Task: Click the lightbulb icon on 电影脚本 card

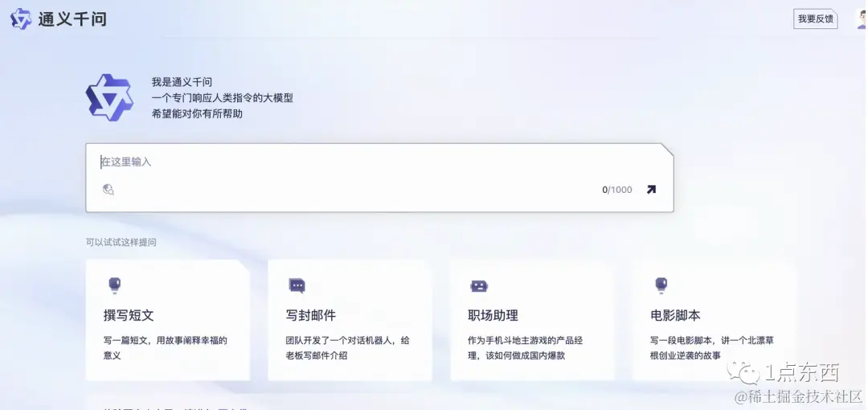Action: tap(661, 286)
